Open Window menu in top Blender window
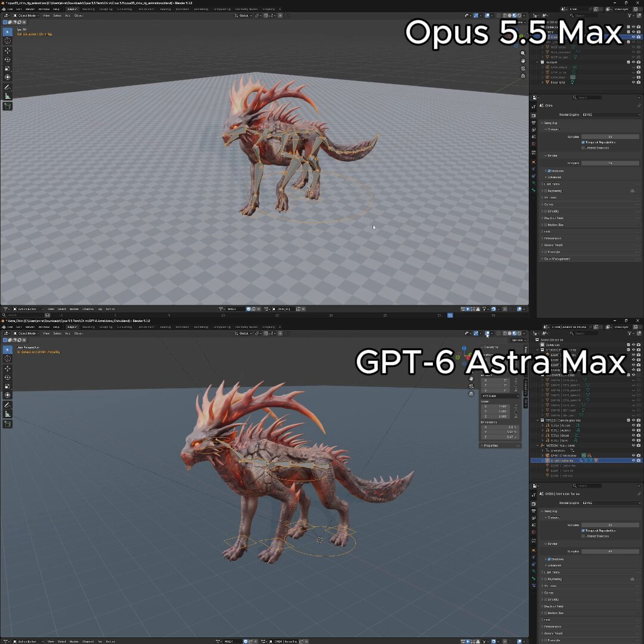This screenshot has height=644, width=644. pos(44,9)
